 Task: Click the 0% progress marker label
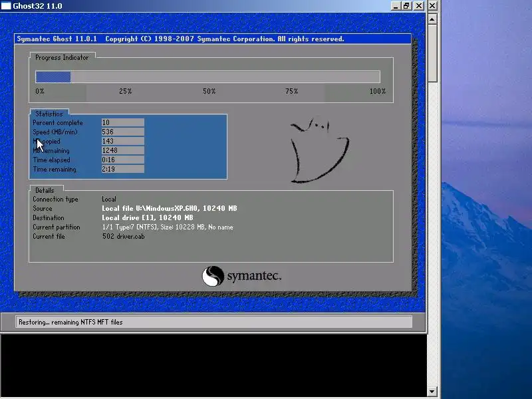pos(40,91)
